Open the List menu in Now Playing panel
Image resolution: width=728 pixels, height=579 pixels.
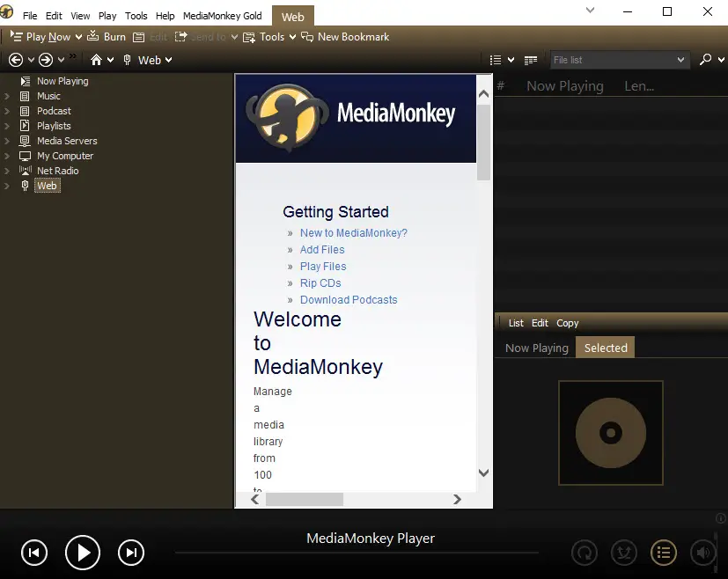(516, 323)
